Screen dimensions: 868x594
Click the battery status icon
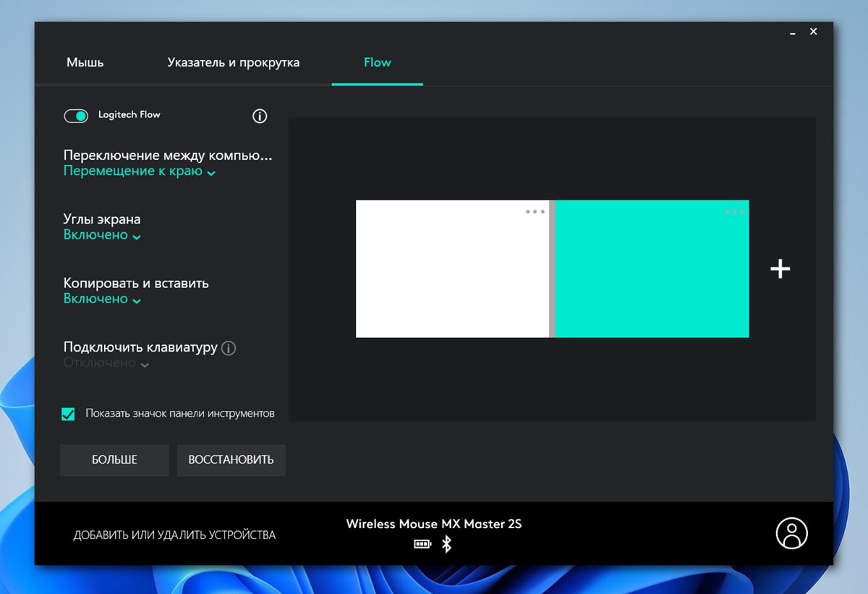coord(422,544)
